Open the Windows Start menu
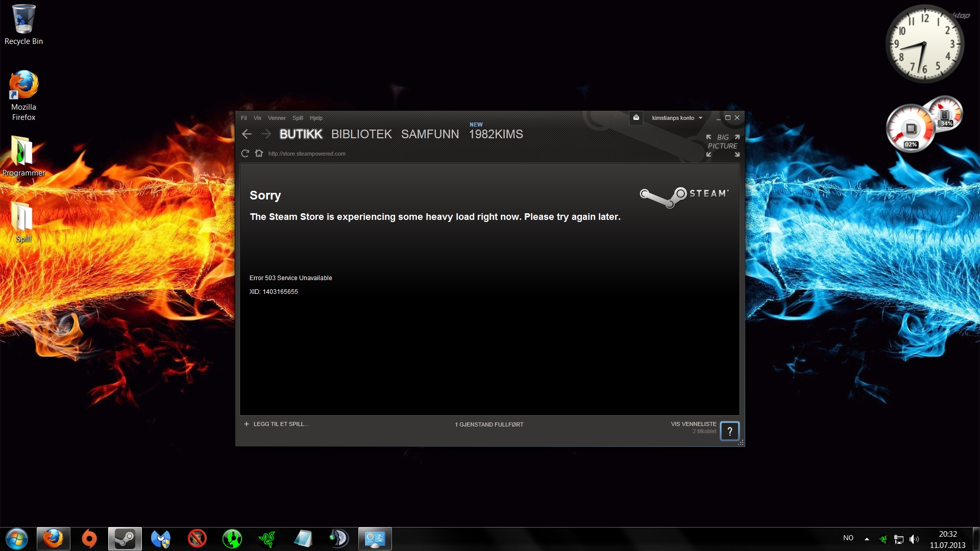 [17, 539]
